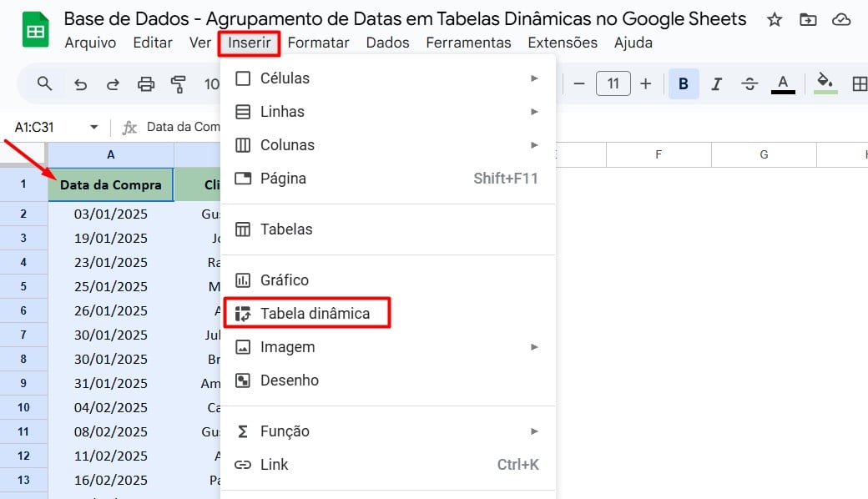Toggle italic formatting
The height and width of the screenshot is (499, 868).
click(x=716, y=84)
